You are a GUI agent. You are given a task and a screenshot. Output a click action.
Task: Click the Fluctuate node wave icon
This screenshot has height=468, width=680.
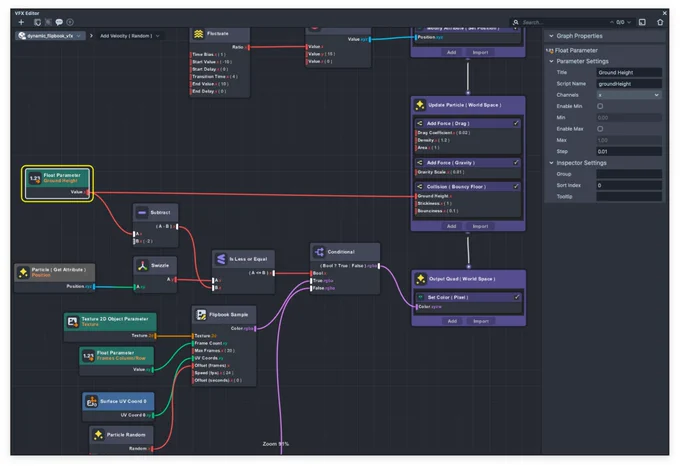pos(199,34)
